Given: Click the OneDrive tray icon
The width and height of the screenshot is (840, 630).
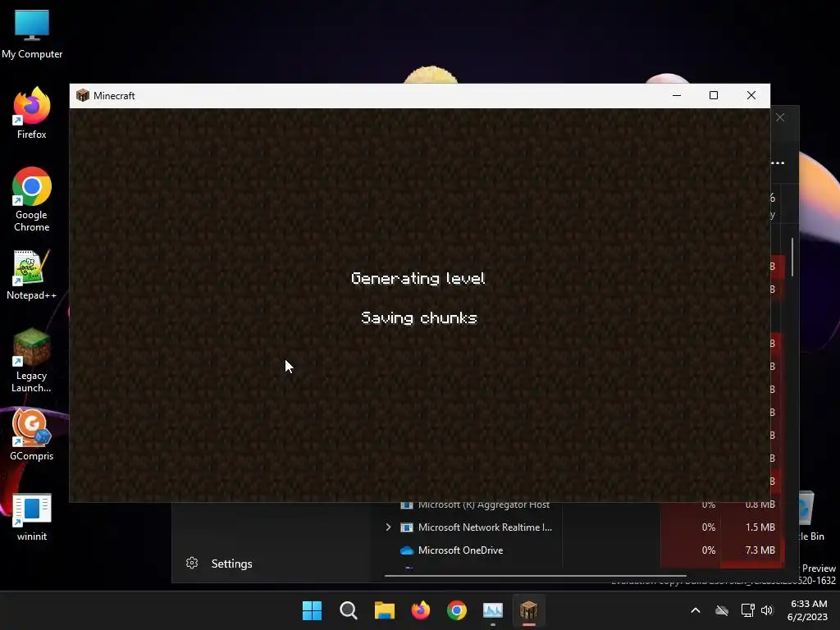Looking at the screenshot, I should tap(722, 610).
